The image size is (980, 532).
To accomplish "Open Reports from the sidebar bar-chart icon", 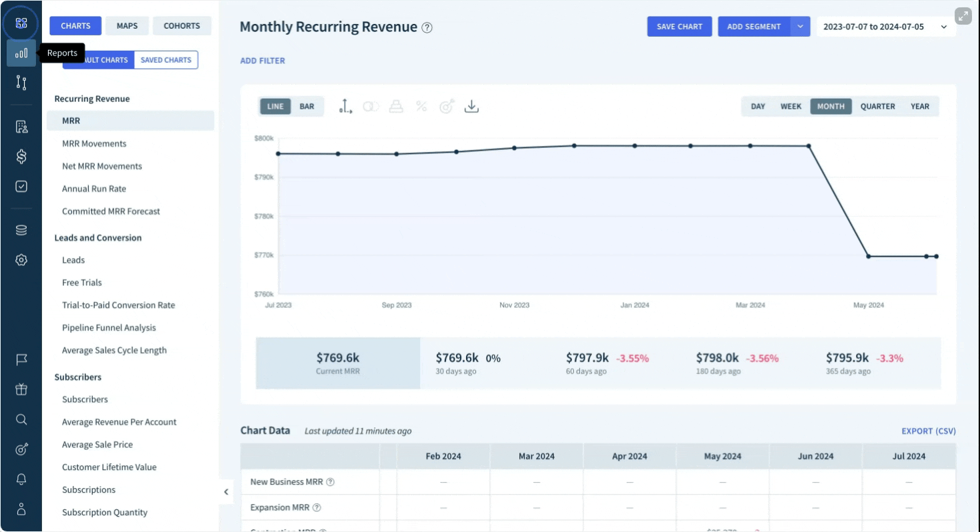I will click(21, 53).
